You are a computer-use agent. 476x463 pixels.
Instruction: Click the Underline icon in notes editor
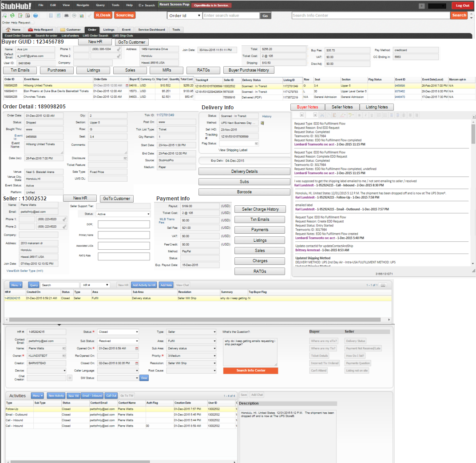[x=372, y=115]
